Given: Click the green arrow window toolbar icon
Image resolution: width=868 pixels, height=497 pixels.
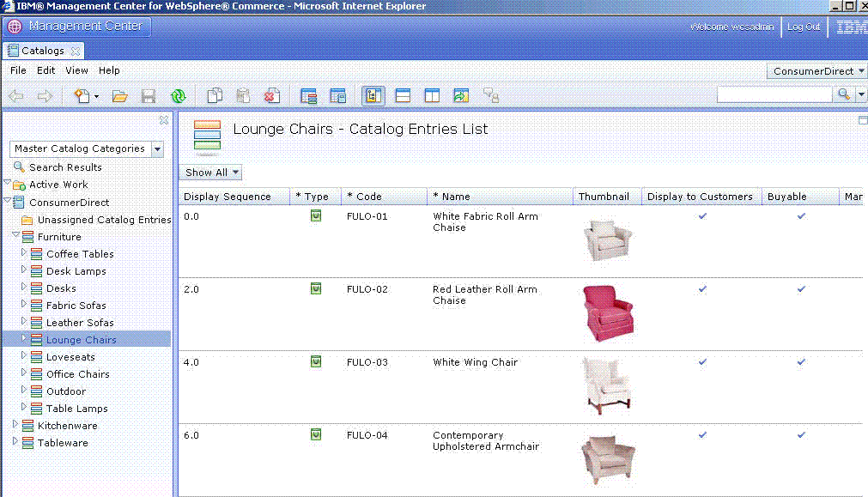Looking at the screenshot, I should point(461,95).
